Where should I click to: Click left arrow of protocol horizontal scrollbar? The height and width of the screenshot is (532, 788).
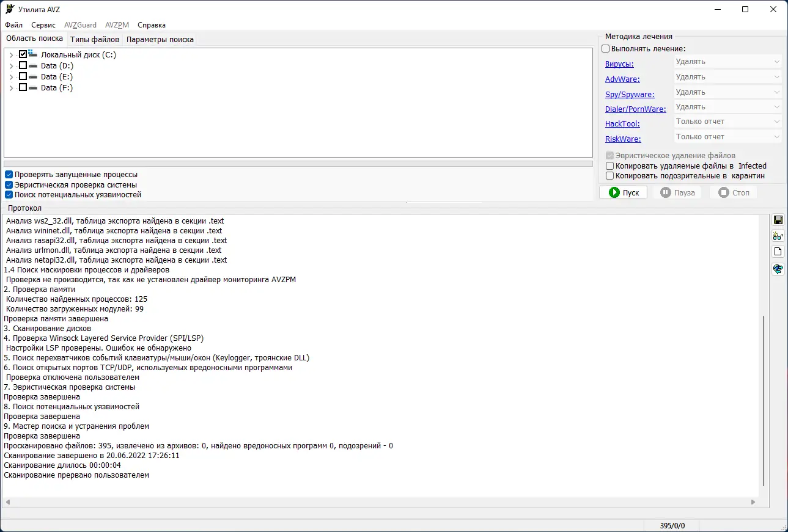click(x=7, y=502)
